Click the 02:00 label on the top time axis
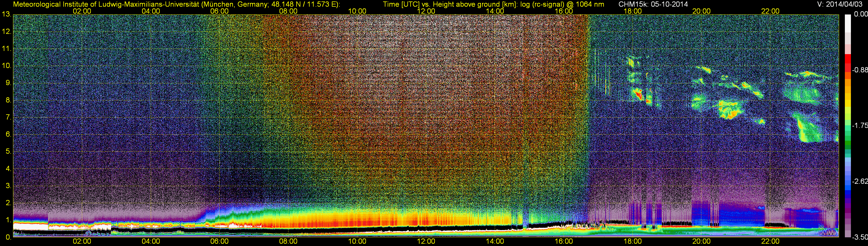868x246 pixels. coord(82,11)
